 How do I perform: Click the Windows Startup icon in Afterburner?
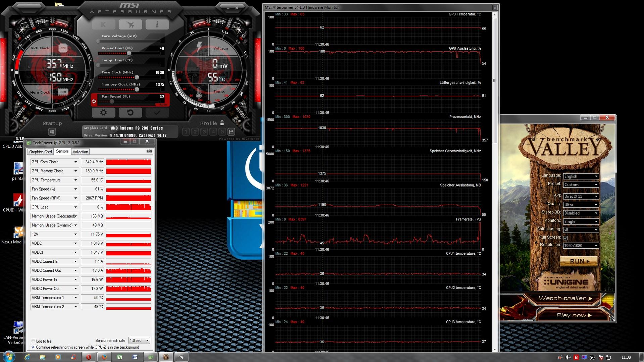click(x=52, y=132)
